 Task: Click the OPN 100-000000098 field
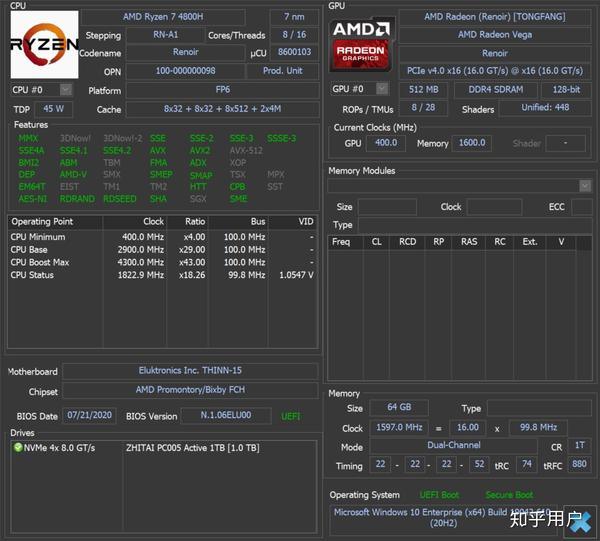pyautogui.click(x=186, y=71)
